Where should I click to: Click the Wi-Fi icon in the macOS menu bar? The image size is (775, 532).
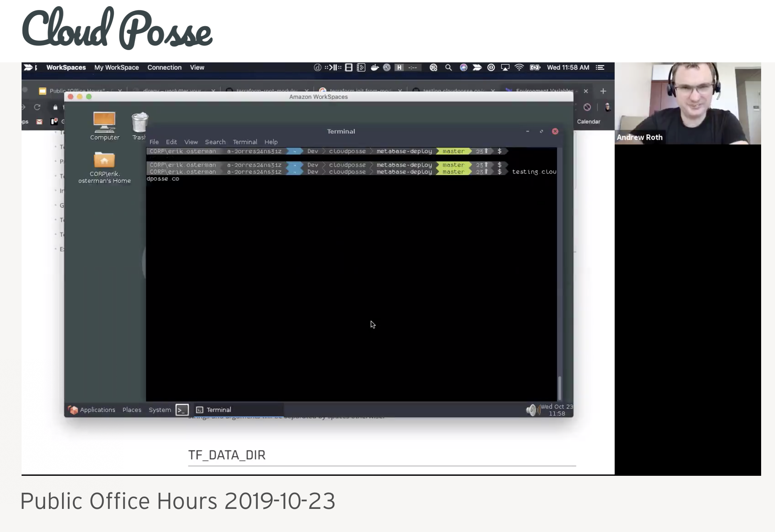pyautogui.click(x=519, y=67)
